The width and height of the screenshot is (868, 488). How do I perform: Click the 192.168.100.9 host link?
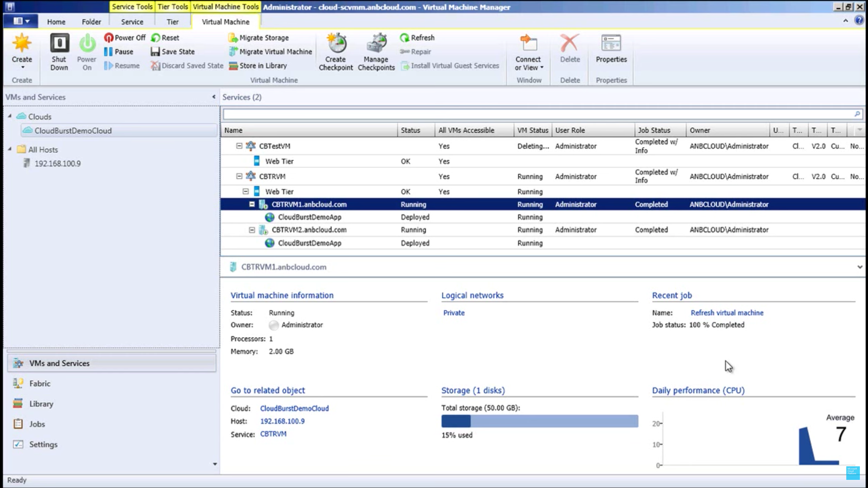point(282,421)
